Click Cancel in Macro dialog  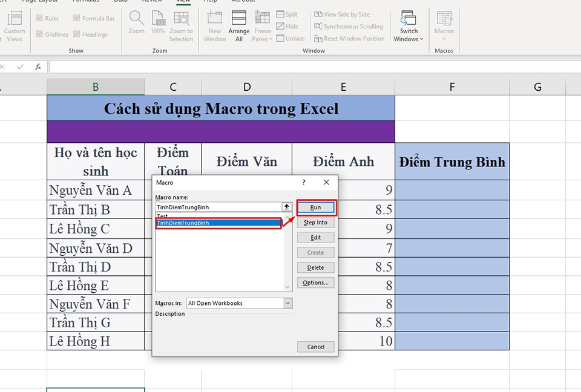click(316, 347)
